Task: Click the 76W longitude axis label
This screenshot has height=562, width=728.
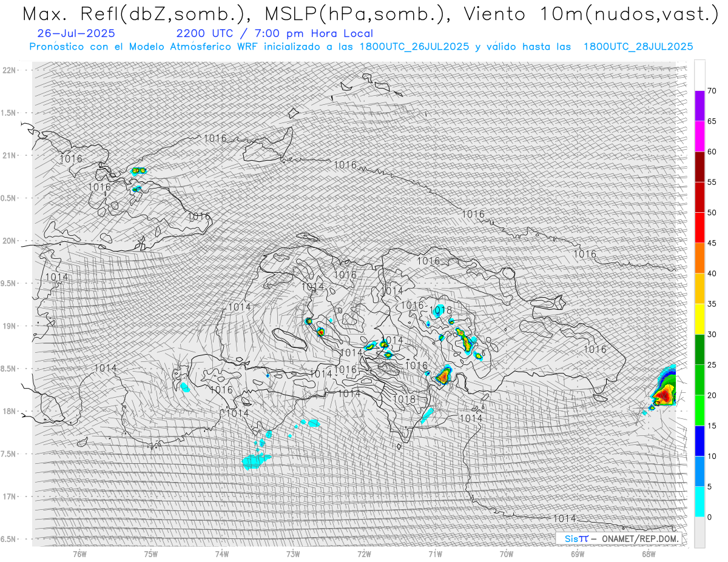Action: click(79, 554)
